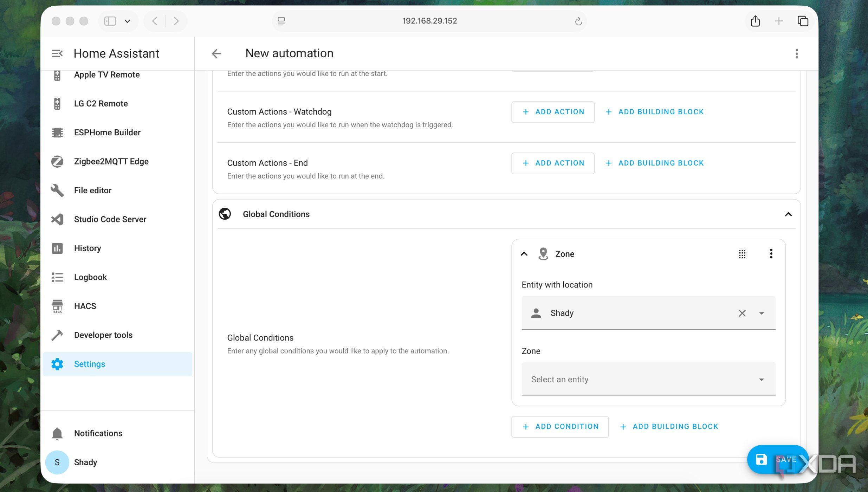Click the ESPHome Builder chip icon

(x=57, y=132)
